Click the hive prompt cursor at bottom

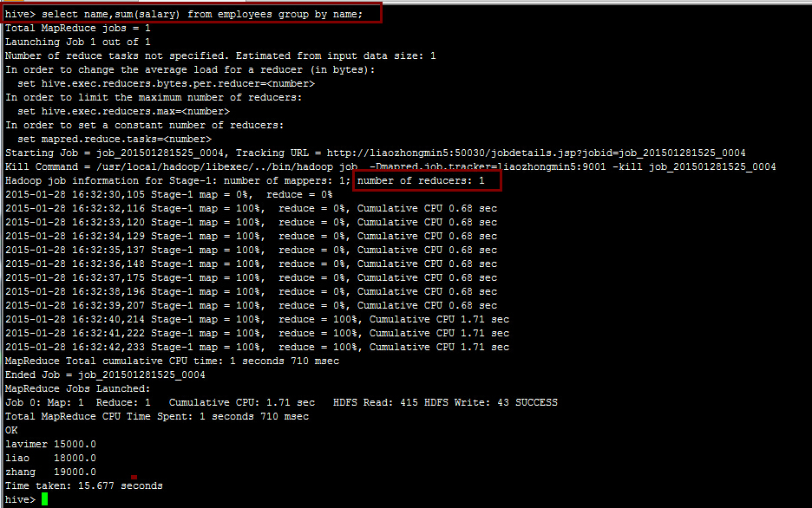click(44, 499)
